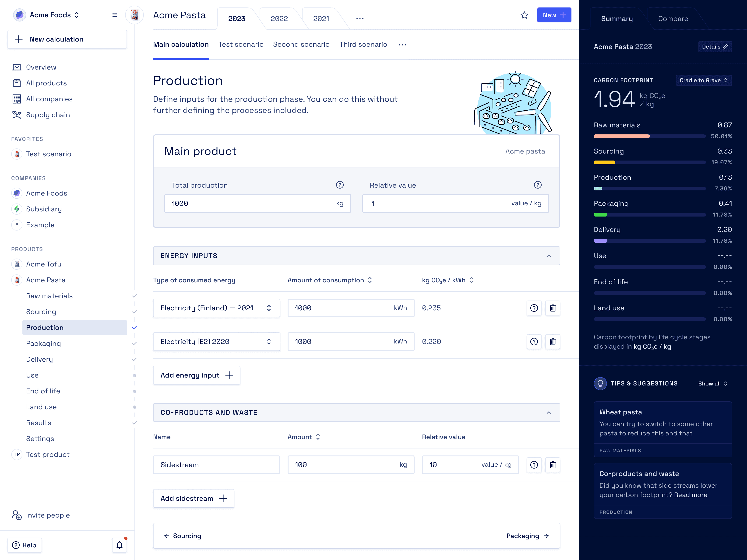The image size is (747, 560).
Task: Click the Add energy input button
Action: coord(197,375)
